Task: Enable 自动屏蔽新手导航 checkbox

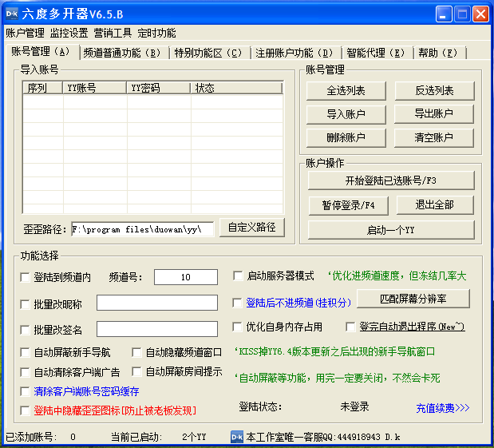Action: pyautogui.click(x=26, y=352)
